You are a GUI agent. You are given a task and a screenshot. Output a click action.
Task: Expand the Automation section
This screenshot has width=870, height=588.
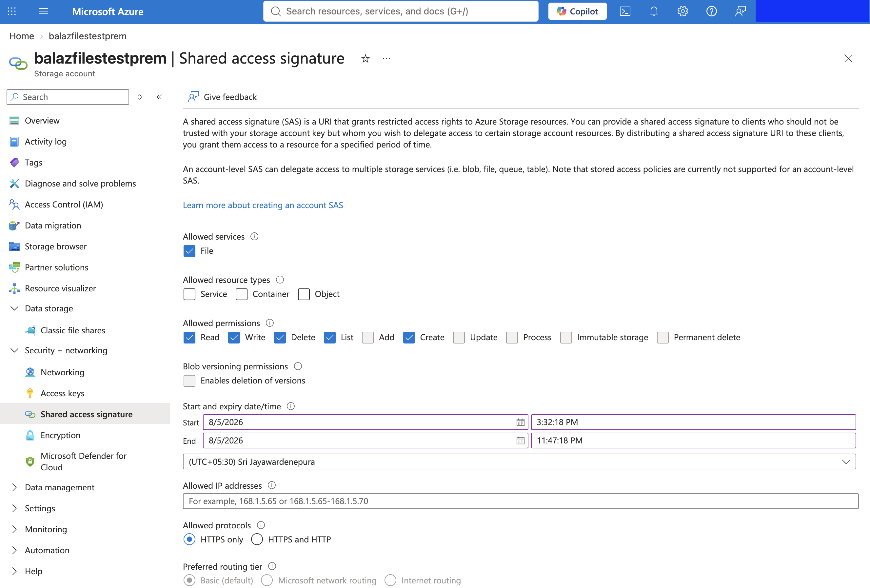(x=14, y=550)
